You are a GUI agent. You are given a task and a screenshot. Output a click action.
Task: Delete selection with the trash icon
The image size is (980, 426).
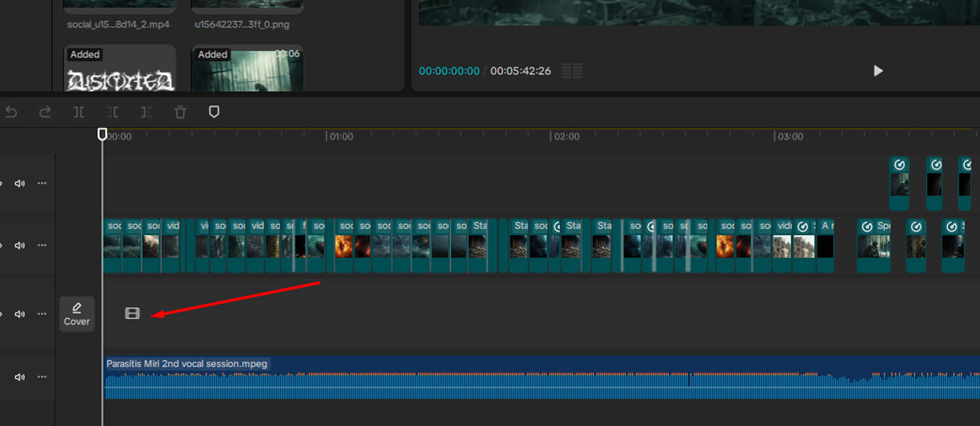(180, 112)
